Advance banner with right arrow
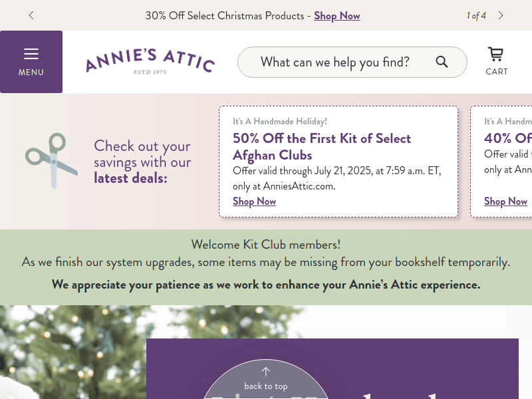The height and width of the screenshot is (399, 532). pos(501,15)
